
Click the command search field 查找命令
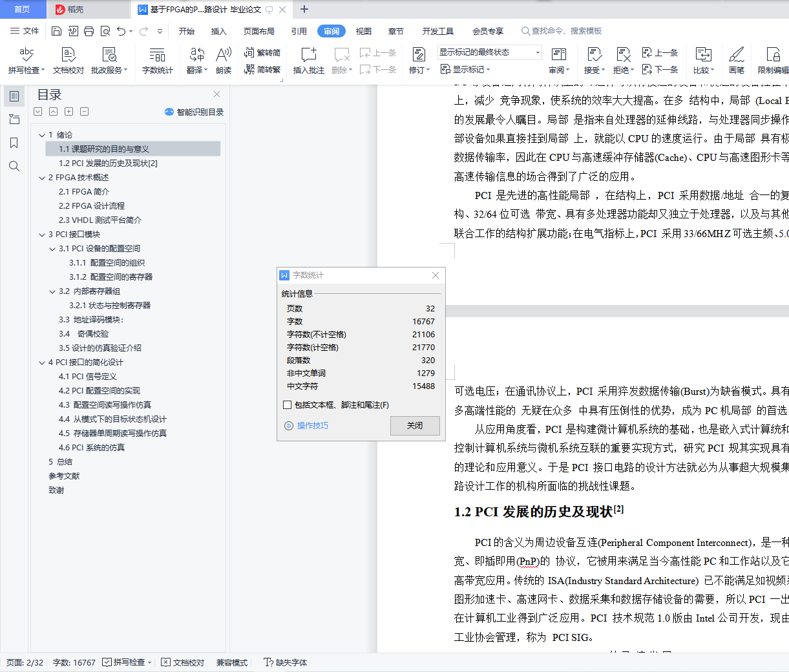[x=562, y=31]
